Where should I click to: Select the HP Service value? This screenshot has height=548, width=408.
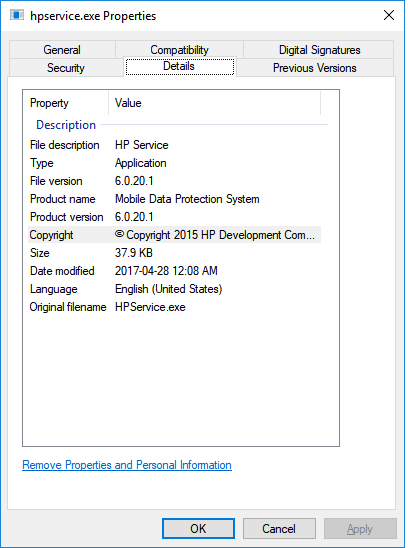142,145
